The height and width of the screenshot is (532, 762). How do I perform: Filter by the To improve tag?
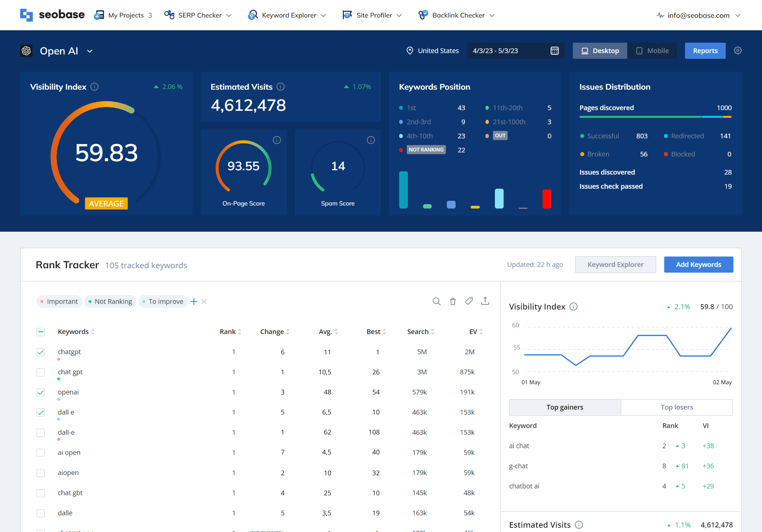point(163,301)
